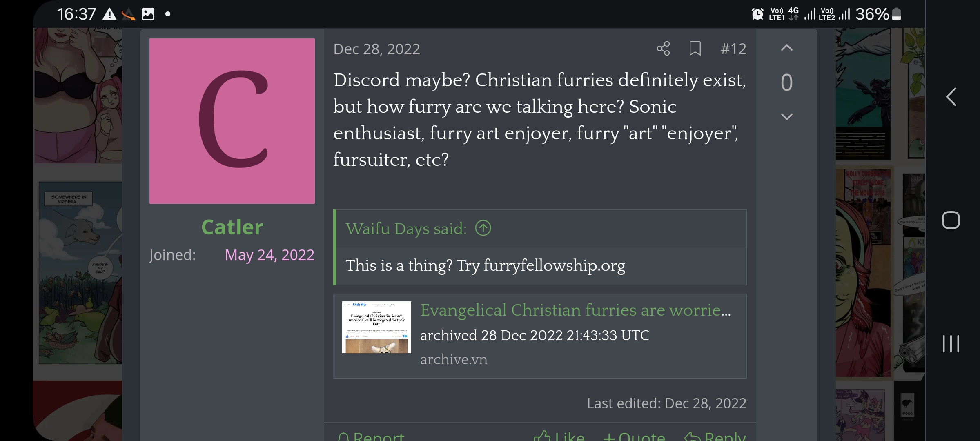The width and height of the screenshot is (980, 441).
Task: Open Catler's user profile name
Action: tap(232, 227)
